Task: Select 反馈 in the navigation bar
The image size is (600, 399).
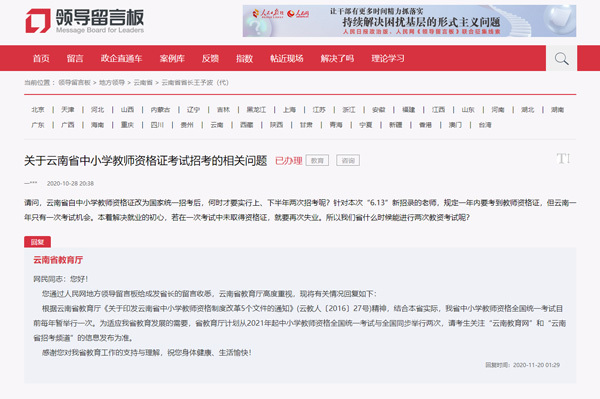Action: 210,59
